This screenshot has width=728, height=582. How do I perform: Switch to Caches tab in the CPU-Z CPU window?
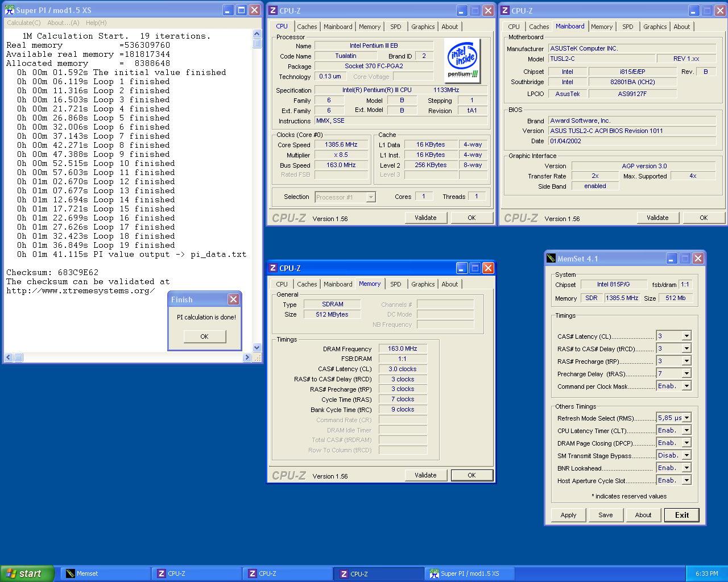pyautogui.click(x=307, y=27)
